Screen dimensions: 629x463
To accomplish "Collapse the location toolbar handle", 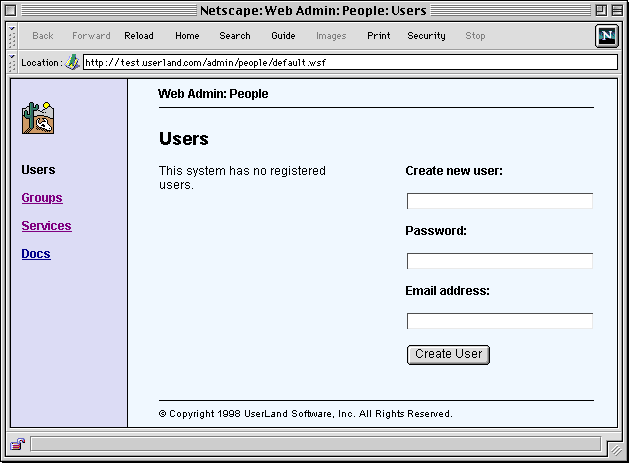I will (13, 62).
